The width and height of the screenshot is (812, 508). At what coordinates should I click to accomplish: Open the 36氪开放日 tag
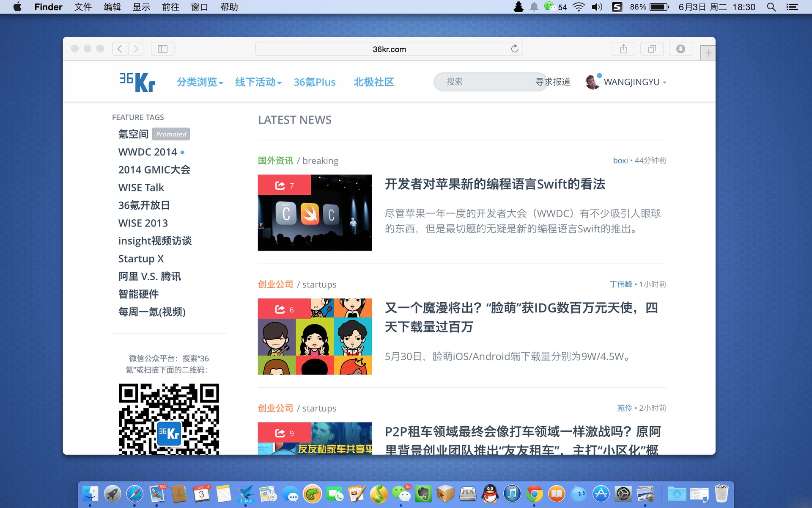pyautogui.click(x=144, y=205)
